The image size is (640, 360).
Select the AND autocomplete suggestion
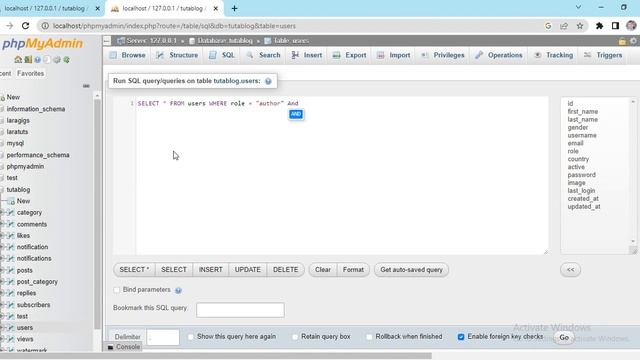point(296,114)
